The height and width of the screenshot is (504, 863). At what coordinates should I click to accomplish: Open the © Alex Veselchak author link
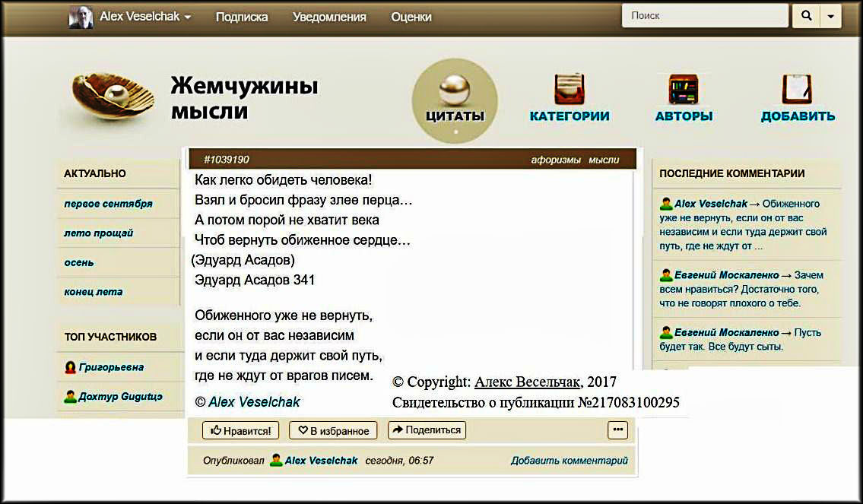pos(247,401)
